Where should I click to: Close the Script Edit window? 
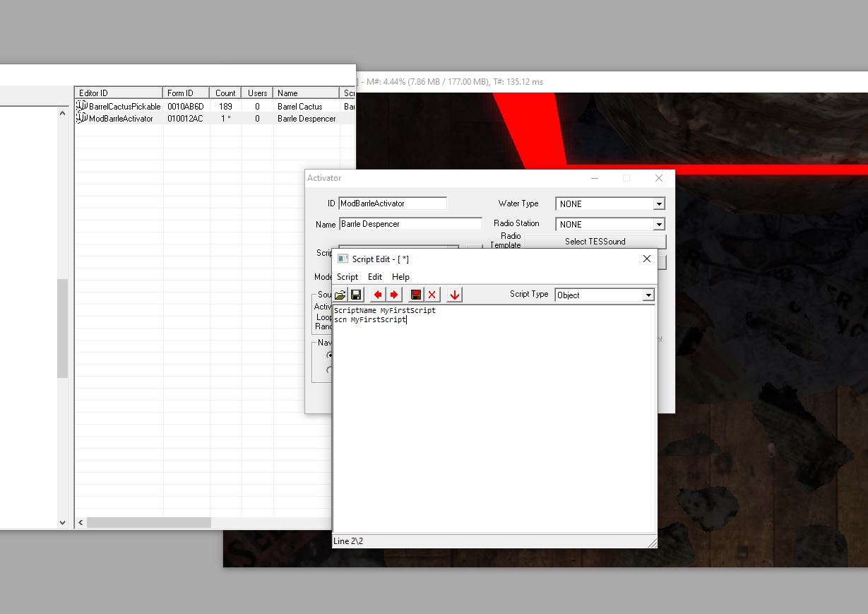point(646,259)
